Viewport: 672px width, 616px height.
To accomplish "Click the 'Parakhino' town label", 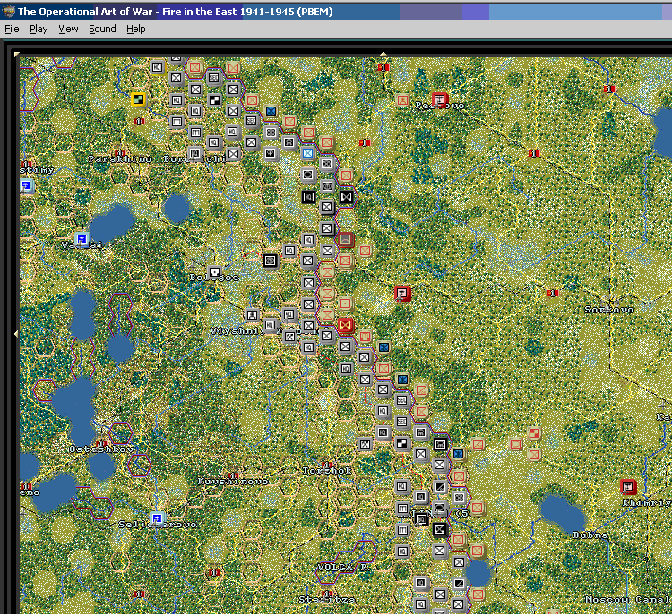I will coord(119,159).
